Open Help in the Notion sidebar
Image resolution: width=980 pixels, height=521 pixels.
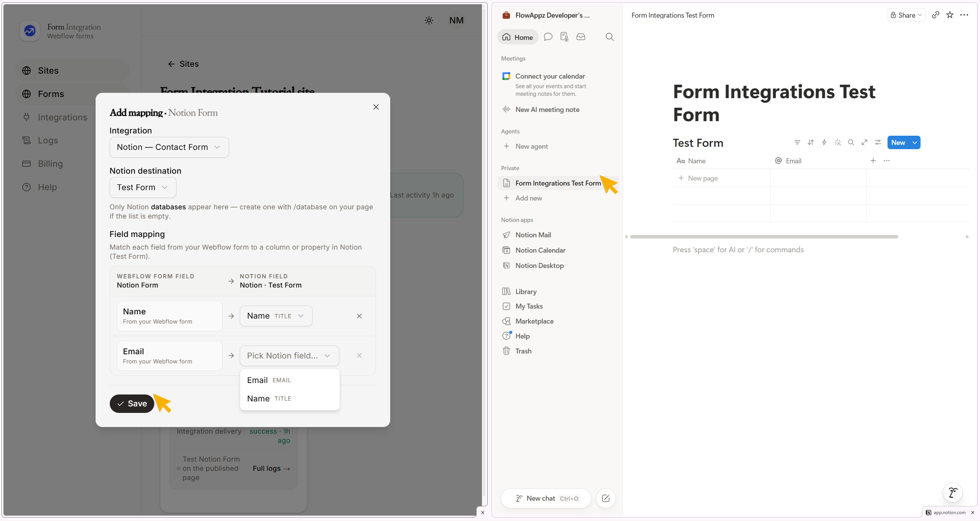[558, 336]
